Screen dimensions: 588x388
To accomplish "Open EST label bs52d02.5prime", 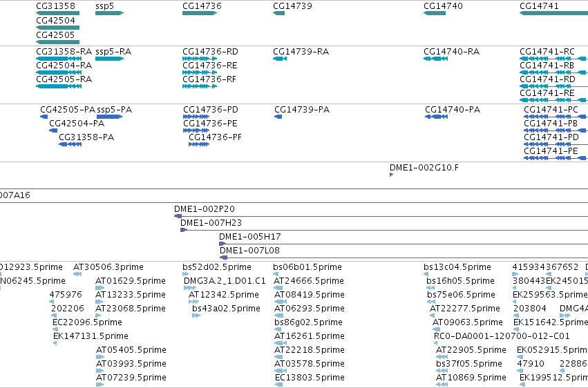I will (217, 267).
